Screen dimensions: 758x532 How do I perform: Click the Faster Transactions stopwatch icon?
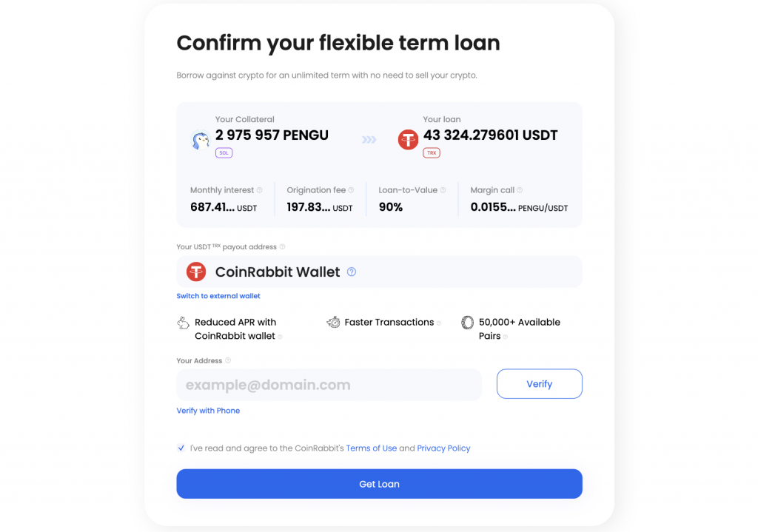click(x=333, y=323)
